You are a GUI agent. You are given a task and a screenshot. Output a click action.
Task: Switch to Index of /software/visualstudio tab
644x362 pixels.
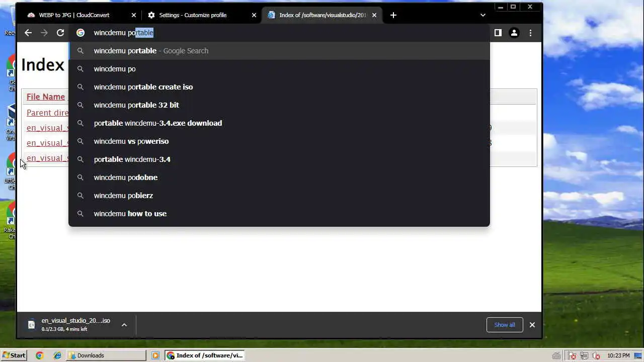pos(323,15)
